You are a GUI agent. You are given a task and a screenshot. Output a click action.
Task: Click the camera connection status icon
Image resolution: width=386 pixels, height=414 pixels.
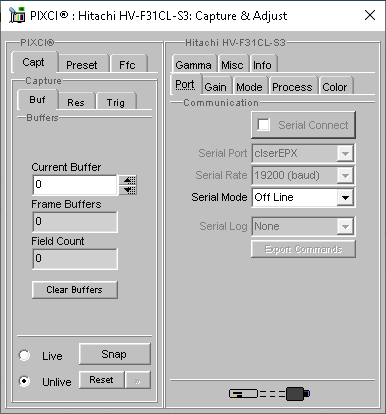(270, 394)
